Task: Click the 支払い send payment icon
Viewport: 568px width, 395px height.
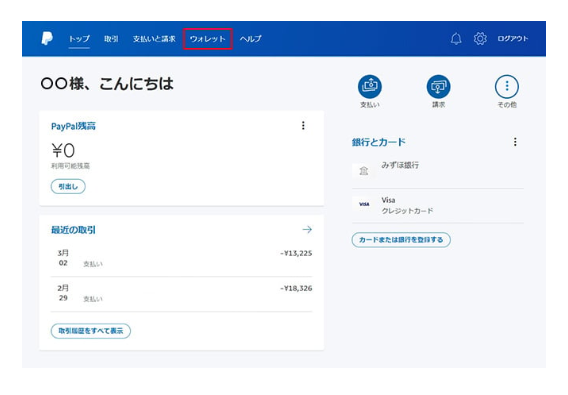Action: (369, 87)
